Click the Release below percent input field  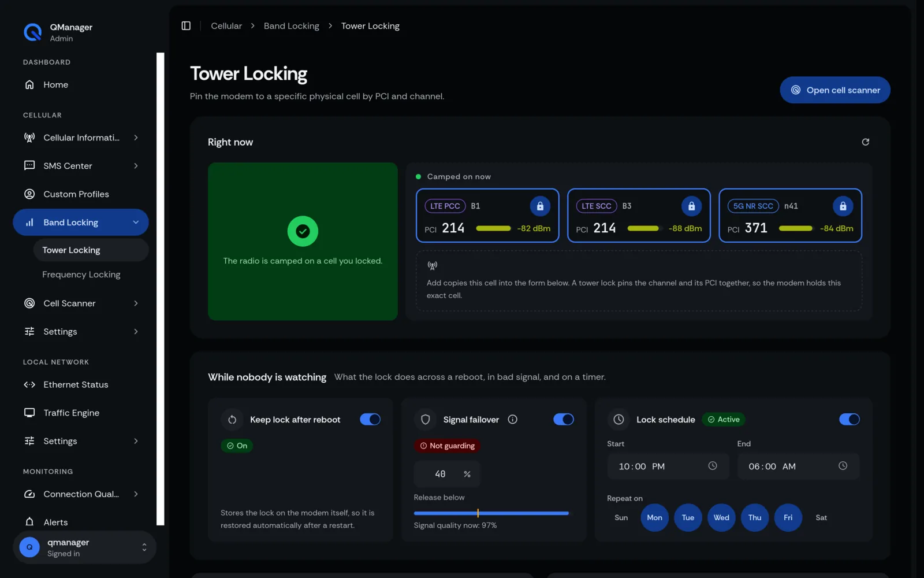446,474
